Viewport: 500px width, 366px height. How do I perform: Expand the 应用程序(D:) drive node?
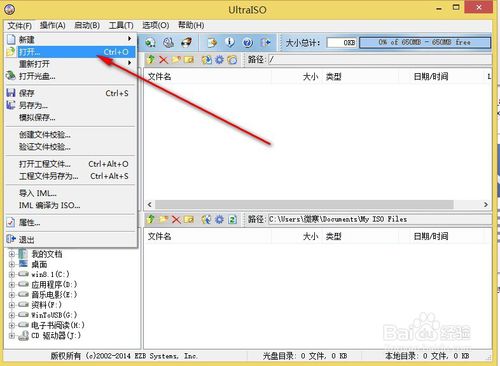point(12,285)
